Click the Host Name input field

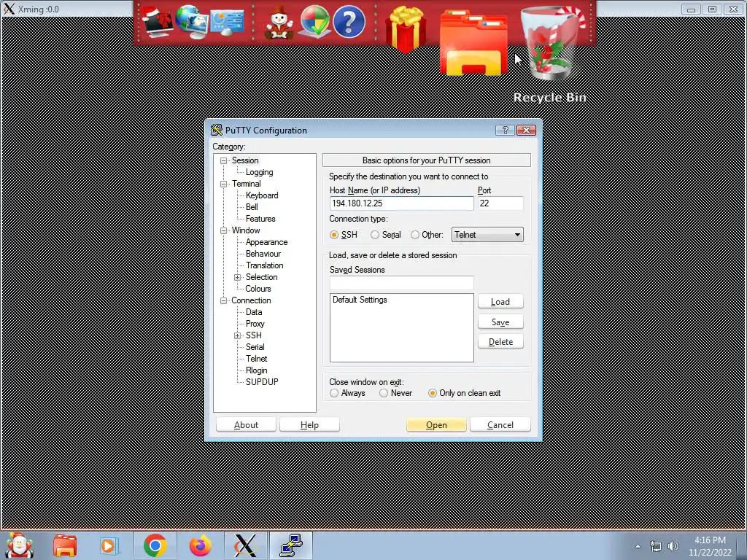[x=402, y=203]
